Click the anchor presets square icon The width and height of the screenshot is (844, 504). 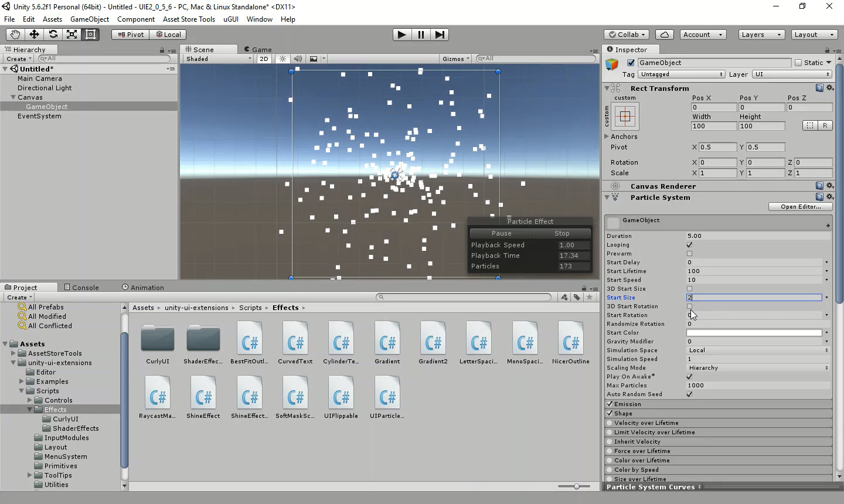point(625,116)
